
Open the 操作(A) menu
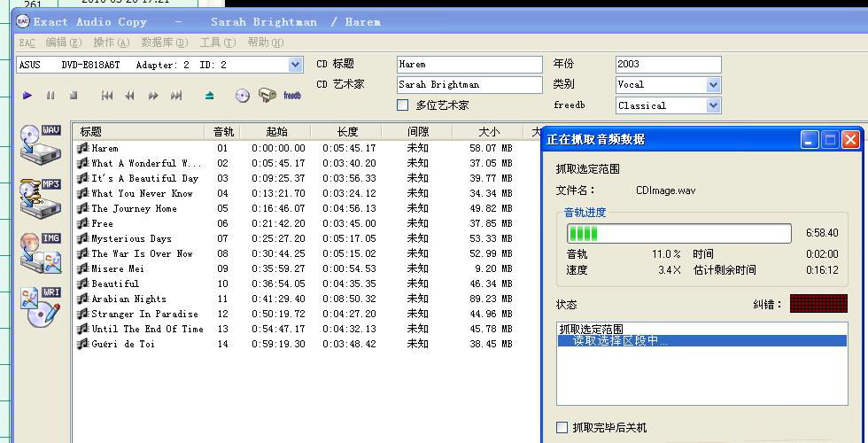point(112,43)
